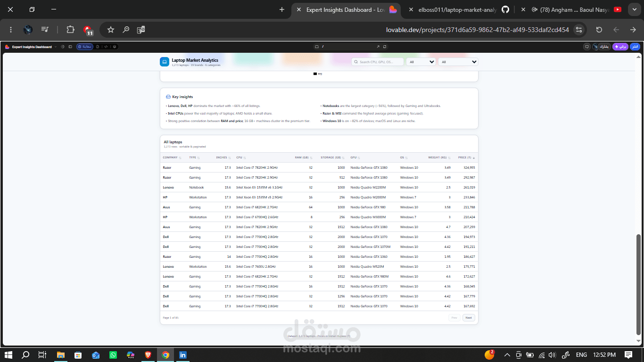Sort table by CPU column

(241, 157)
